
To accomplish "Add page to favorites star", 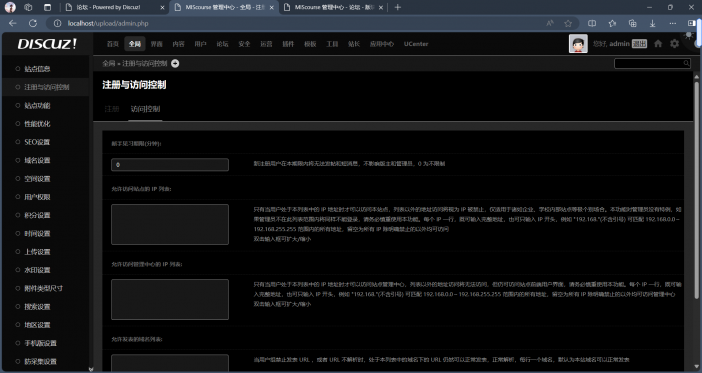I will tap(568, 23).
